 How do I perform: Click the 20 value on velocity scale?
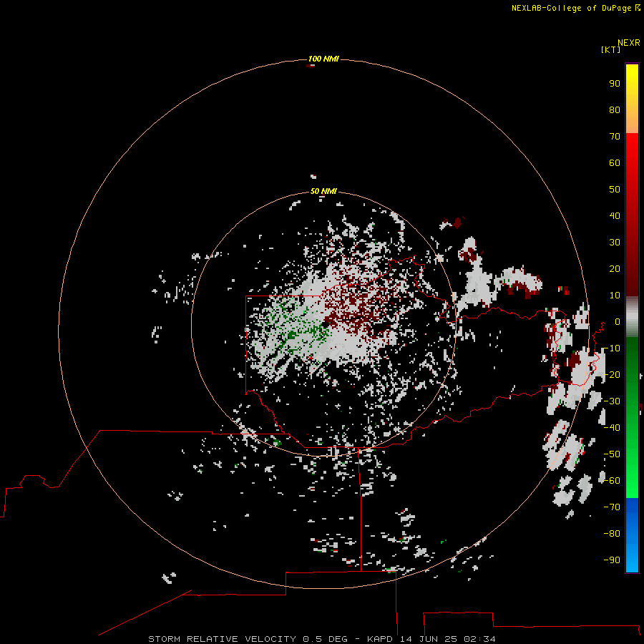[x=615, y=268]
